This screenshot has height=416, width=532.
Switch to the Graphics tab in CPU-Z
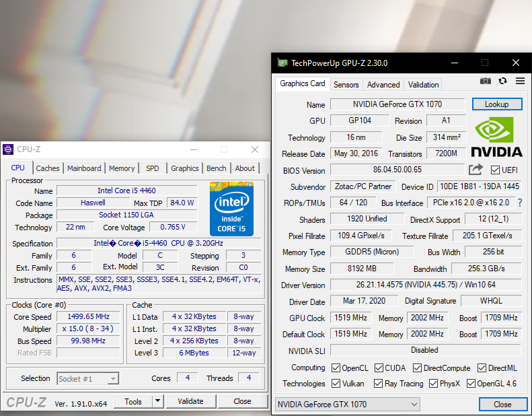click(x=184, y=168)
